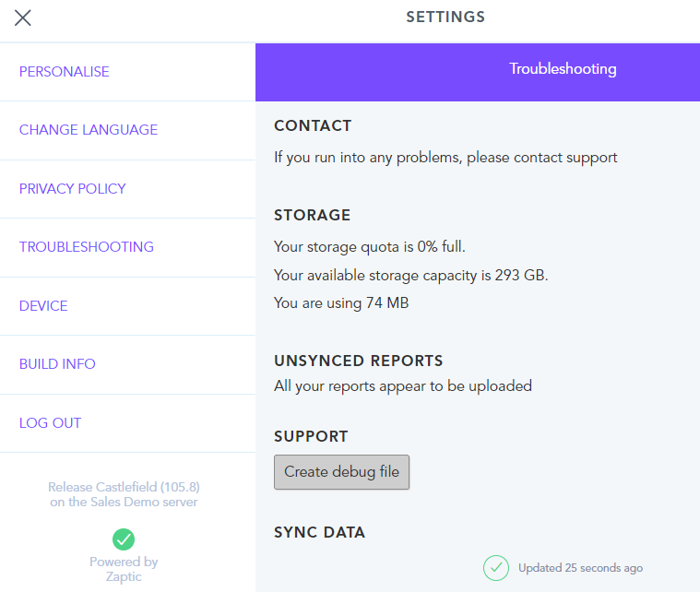Screen dimensions: 700x592
Task: Click the Unsynced Reports heading
Action: tap(358, 361)
